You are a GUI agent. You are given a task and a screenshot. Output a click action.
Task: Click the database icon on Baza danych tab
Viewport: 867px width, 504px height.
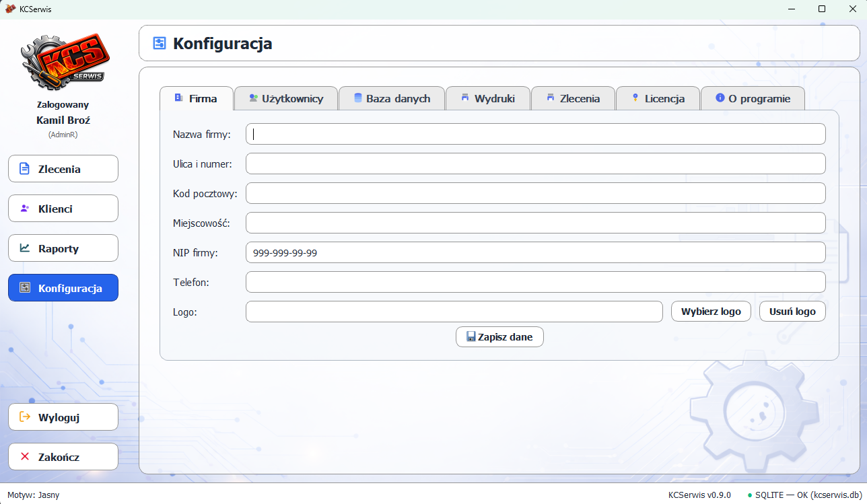click(357, 98)
